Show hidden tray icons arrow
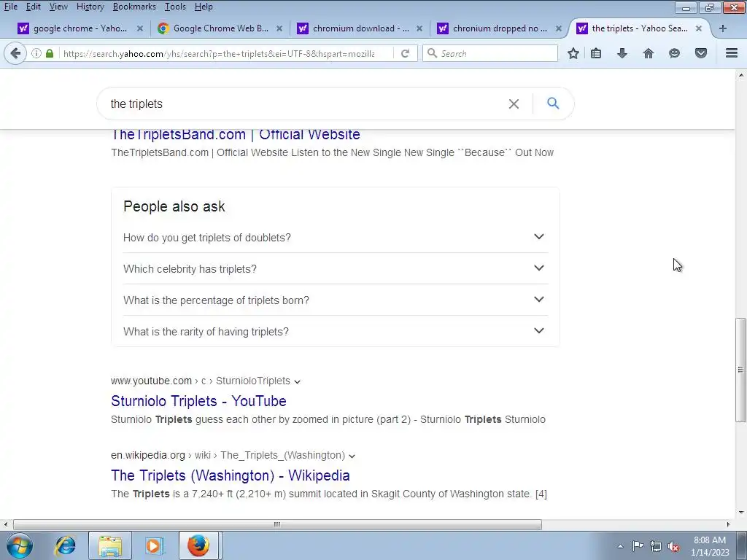The height and width of the screenshot is (560, 747). [620, 546]
